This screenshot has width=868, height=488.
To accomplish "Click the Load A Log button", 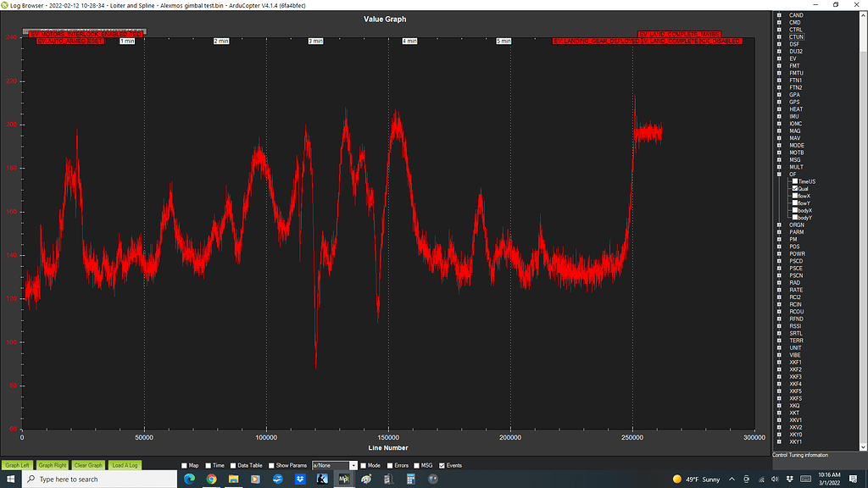I will 124,464.
